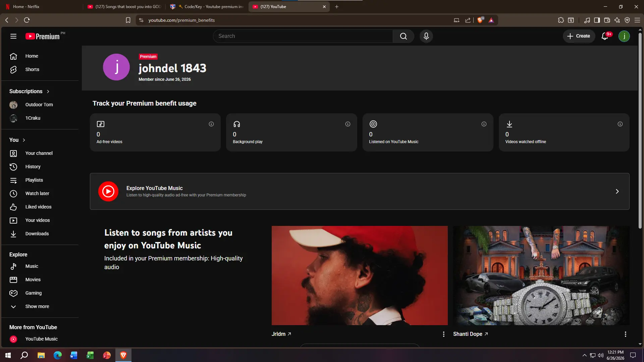
Task: Open Shorts in sidebar
Action: pyautogui.click(x=40, y=69)
